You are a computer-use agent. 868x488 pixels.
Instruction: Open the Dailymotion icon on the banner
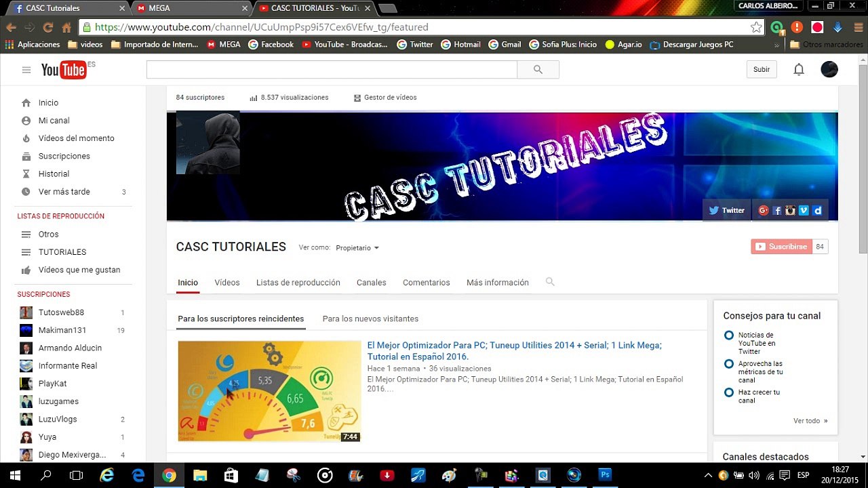click(817, 210)
